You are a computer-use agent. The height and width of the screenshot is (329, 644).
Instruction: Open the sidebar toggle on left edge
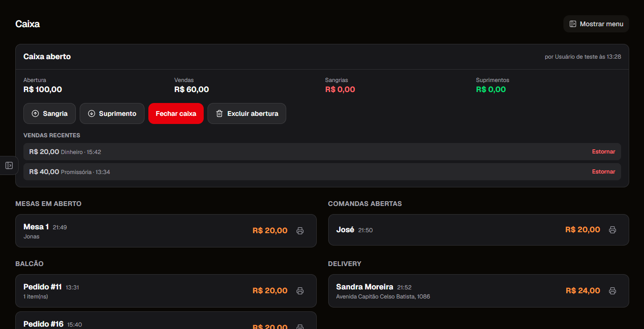[x=9, y=165]
